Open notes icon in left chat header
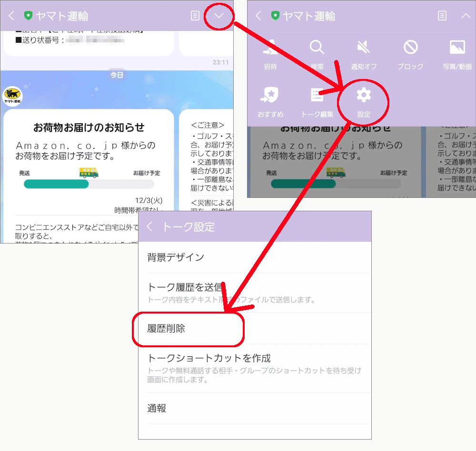Image resolution: width=476 pixels, height=451 pixels. tap(195, 16)
